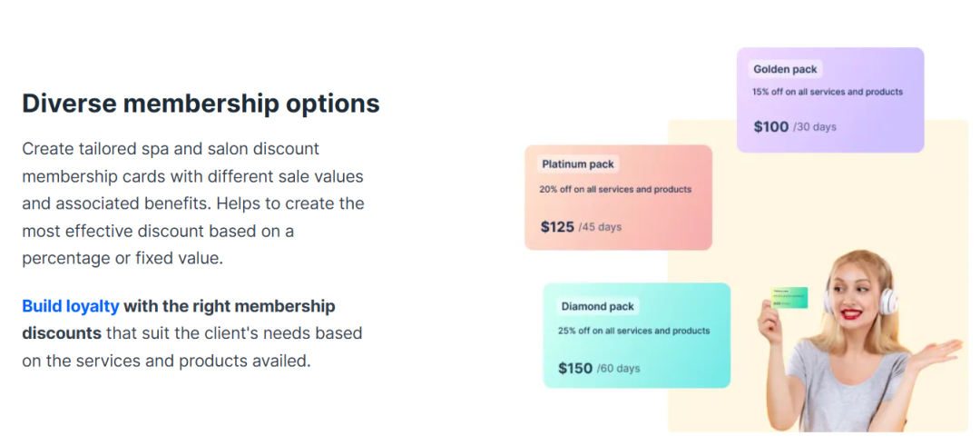
Task: Select the "Diamond pack" label badge
Action: 598,306
